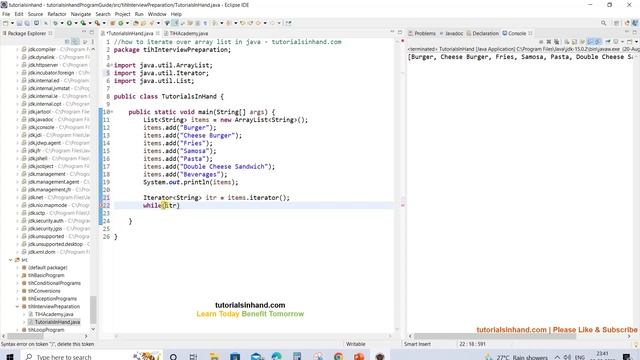Open the Source menu

(x=35, y=14)
